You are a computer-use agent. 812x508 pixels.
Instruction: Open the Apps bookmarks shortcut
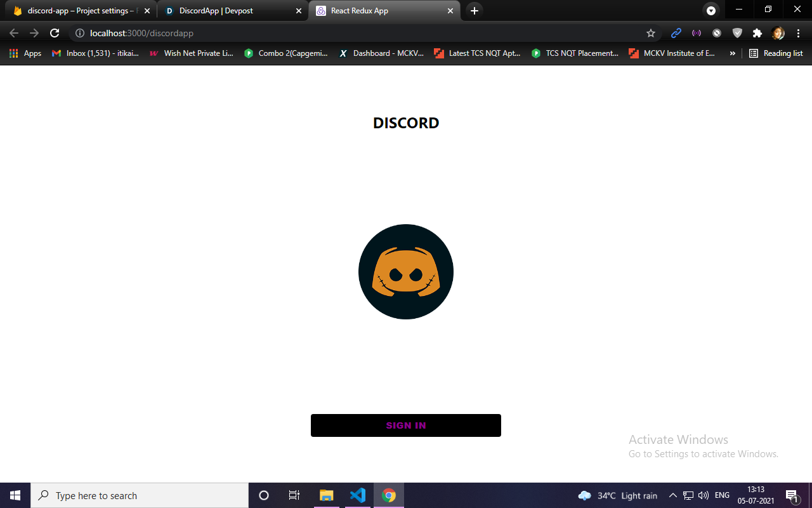25,53
